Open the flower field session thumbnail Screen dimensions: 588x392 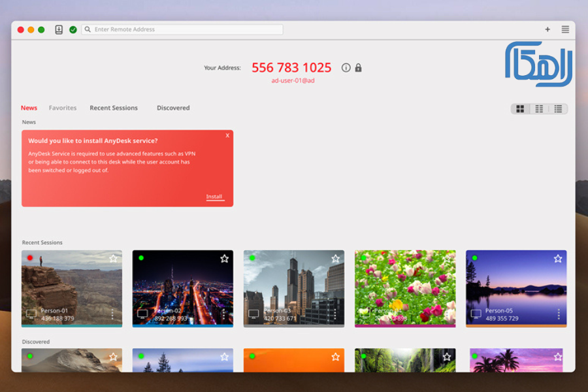coord(405,289)
